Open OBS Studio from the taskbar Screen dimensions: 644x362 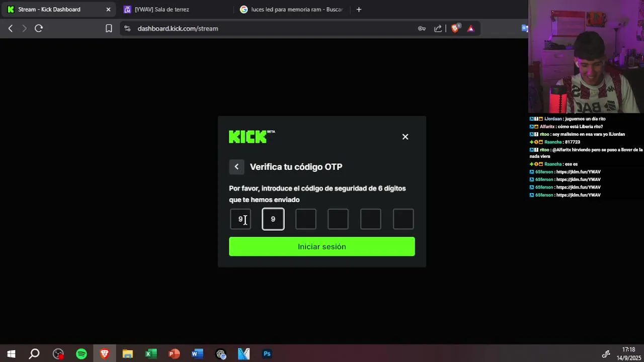pos(58,354)
